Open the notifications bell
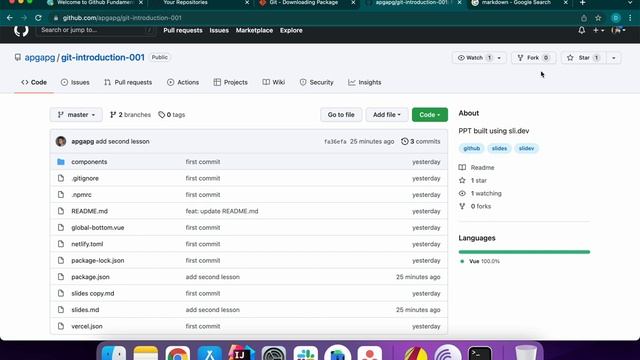 pyautogui.click(x=582, y=30)
